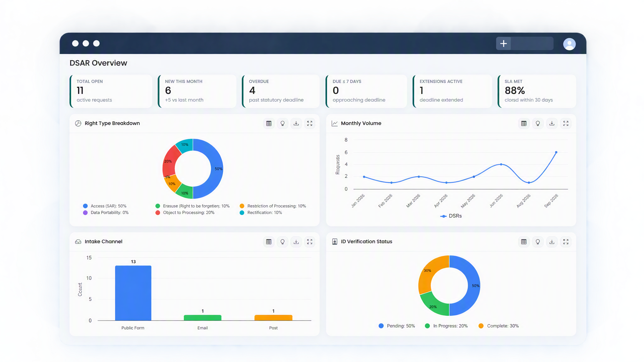The height and width of the screenshot is (362, 644).
Task: Click the Due ≤ 7 Days card
Action: click(x=366, y=91)
